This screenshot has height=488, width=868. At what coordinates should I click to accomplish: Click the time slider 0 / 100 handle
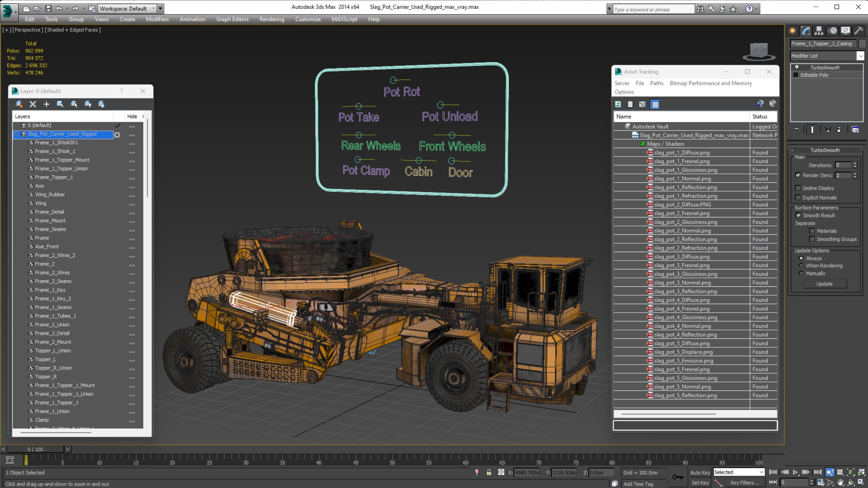[35, 449]
